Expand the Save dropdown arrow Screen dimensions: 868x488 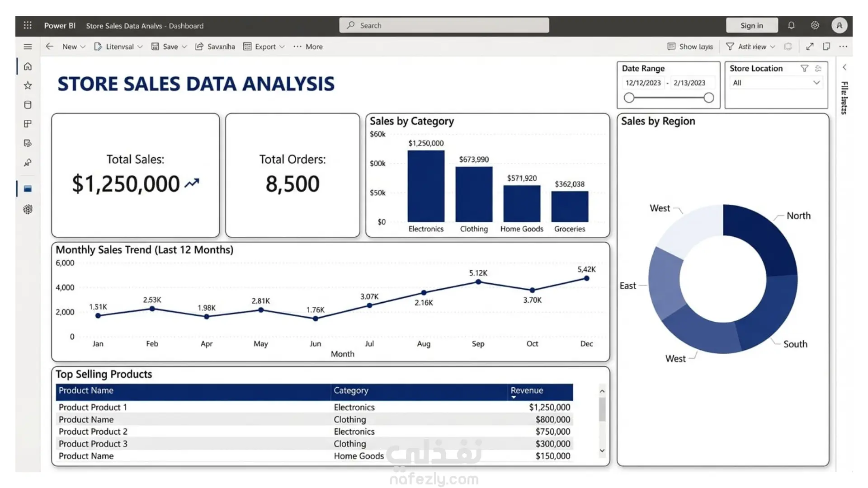click(184, 47)
